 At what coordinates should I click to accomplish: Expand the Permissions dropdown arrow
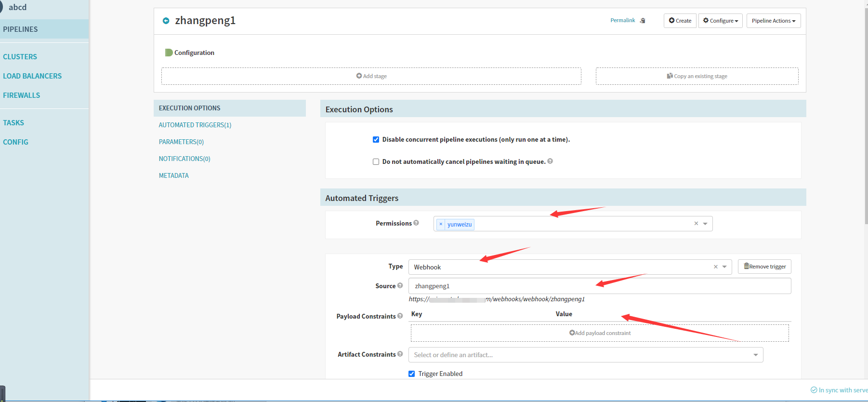pos(705,224)
